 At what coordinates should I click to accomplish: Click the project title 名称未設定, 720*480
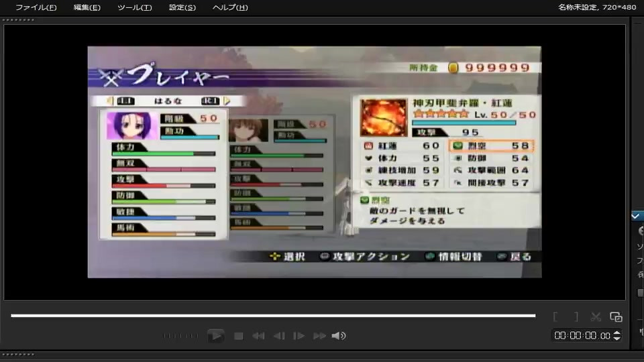pyautogui.click(x=597, y=7)
